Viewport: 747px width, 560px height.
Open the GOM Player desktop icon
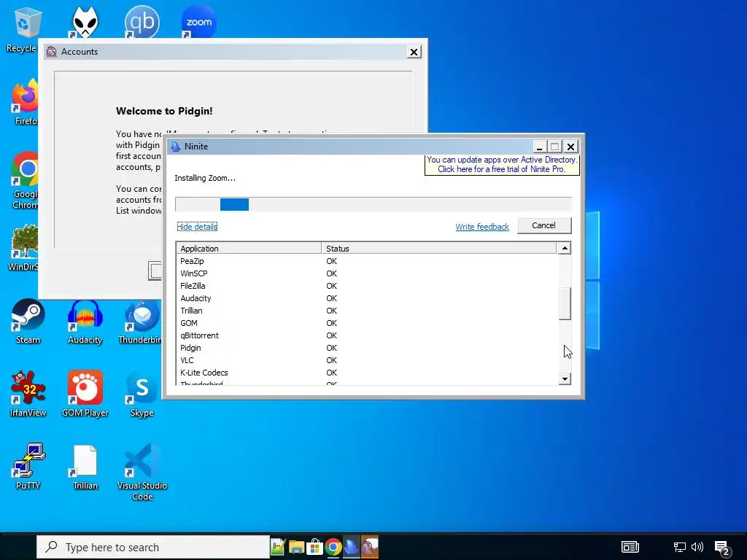coord(85,393)
